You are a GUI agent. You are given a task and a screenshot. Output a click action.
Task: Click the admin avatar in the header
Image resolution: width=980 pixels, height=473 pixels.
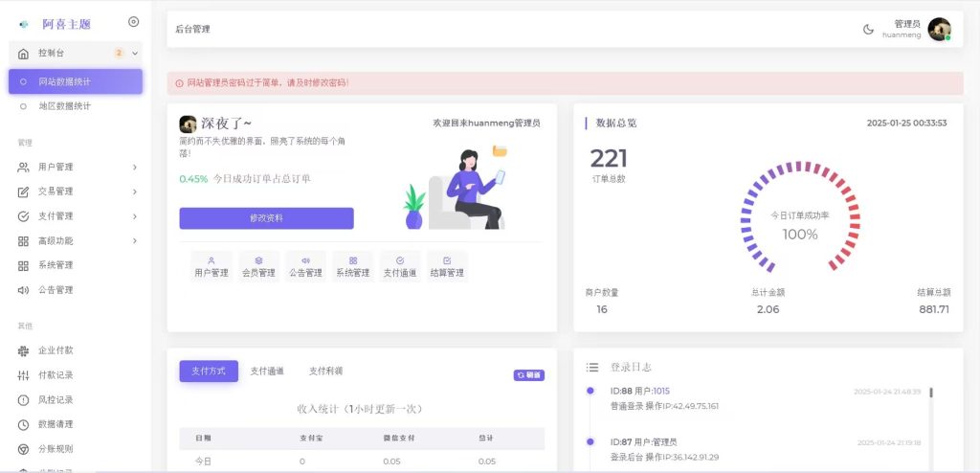(939, 30)
